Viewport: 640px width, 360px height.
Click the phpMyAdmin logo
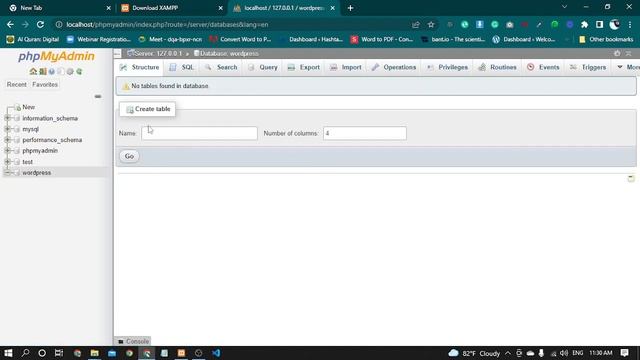pyautogui.click(x=56, y=56)
